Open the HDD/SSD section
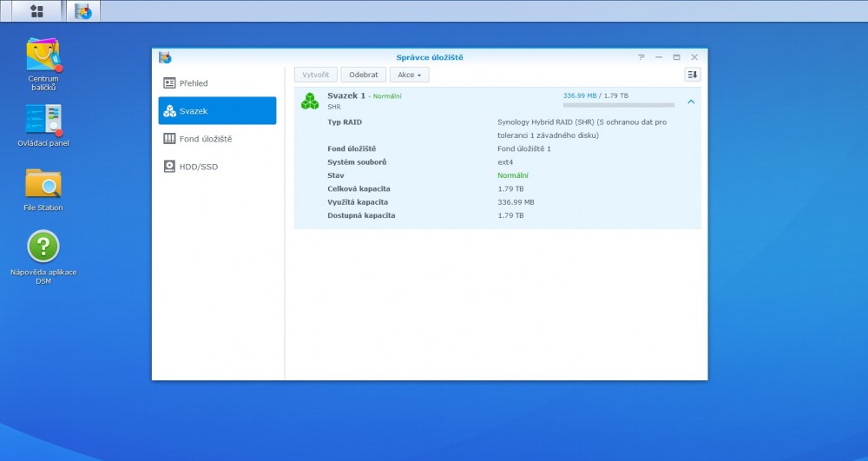 (x=217, y=167)
